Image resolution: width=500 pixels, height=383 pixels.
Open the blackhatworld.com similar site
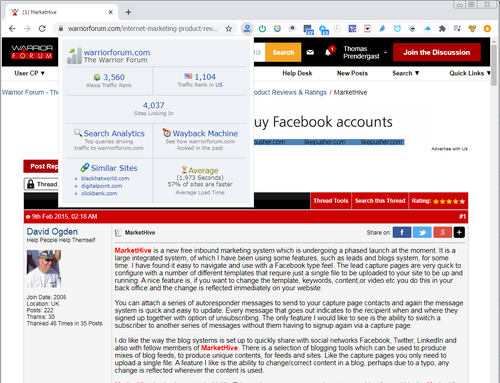[x=105, y=178]
